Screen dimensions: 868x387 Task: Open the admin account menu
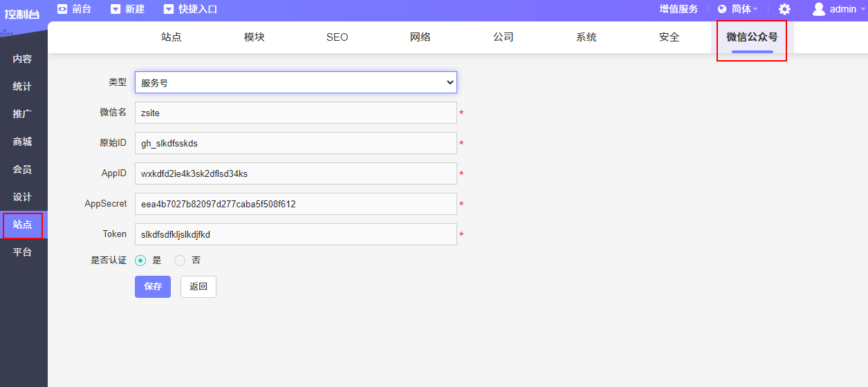[x=842, y=9]
